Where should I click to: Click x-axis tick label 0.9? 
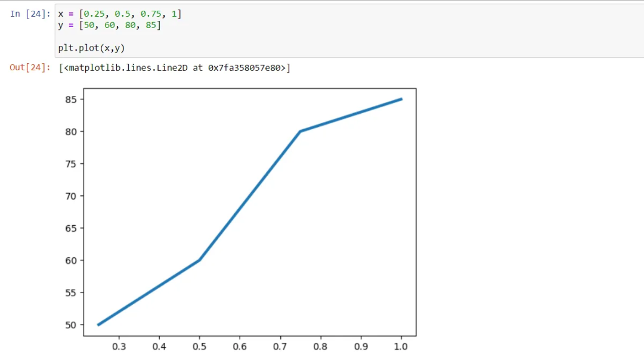(361, 347)
